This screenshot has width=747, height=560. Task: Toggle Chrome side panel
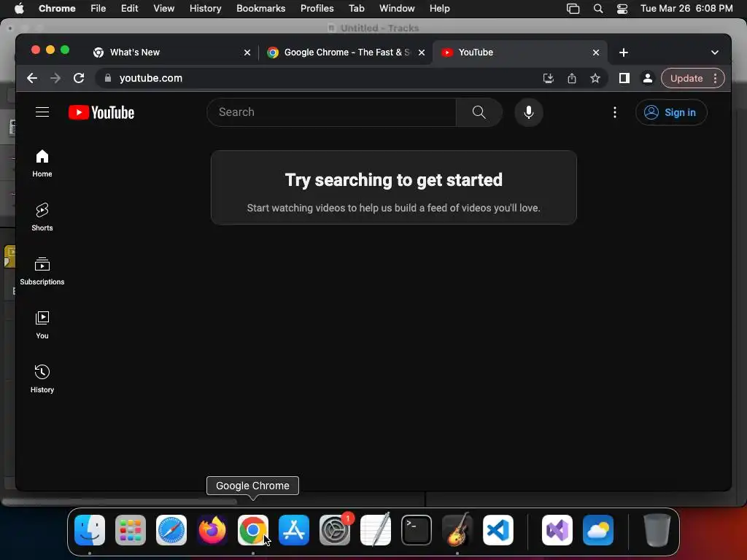pos(624,78)
